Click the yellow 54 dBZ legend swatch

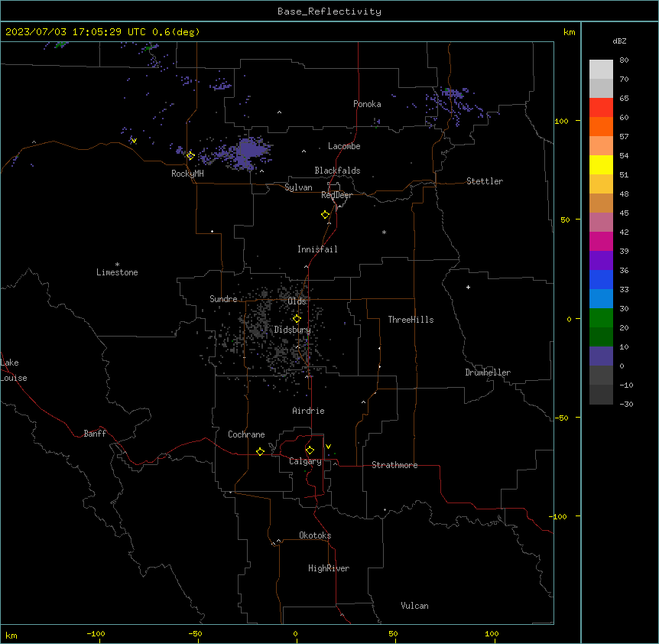[x=601, y=164]
